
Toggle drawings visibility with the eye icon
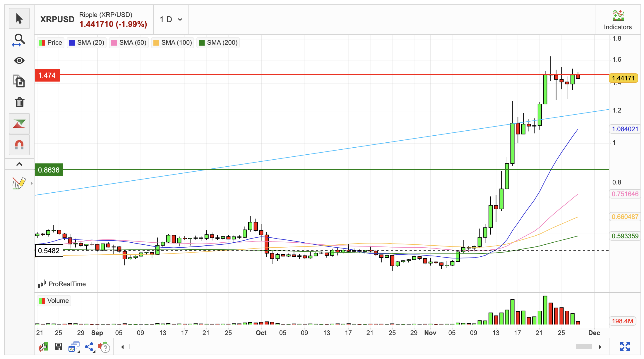19,61
